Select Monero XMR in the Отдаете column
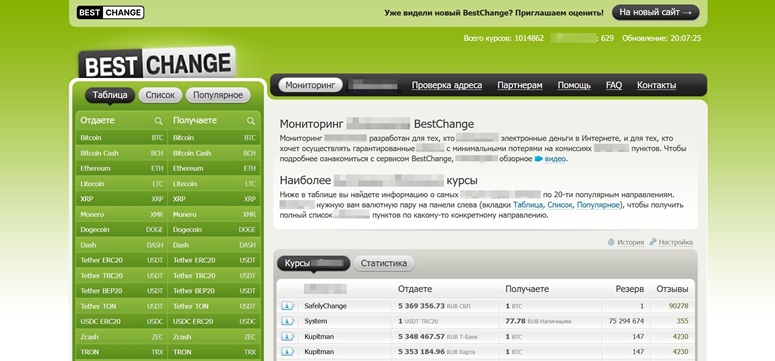The height and width of the screenshot is (361, 775). click(122, 215)
